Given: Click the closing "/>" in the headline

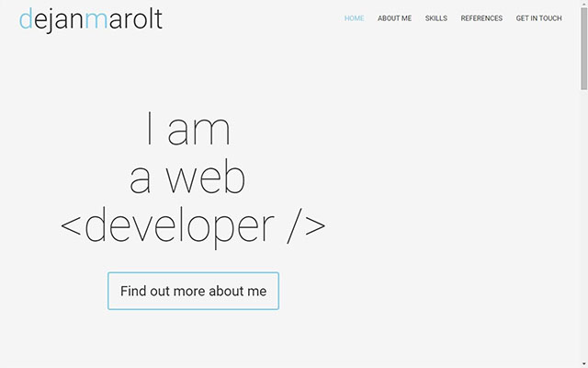Looking at the screenshot, I should pos(306,227).
